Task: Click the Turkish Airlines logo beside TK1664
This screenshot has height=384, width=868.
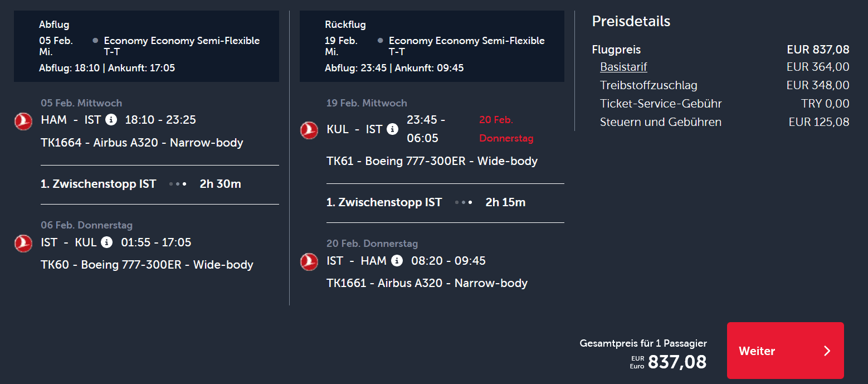Action: 23,121
